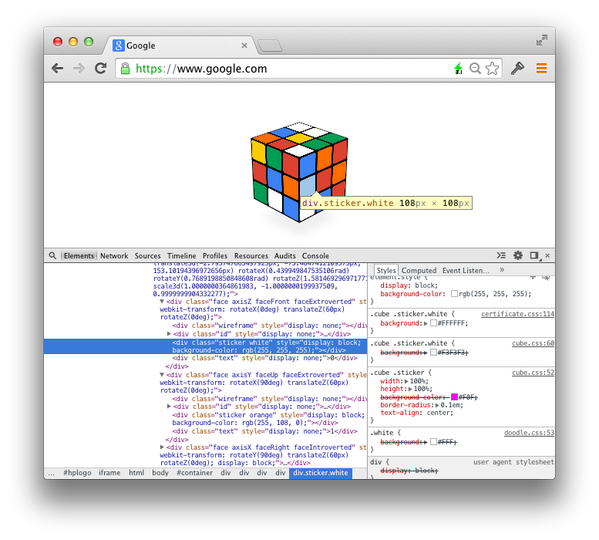599x540 pixels.
Task: Open DevTools settings gear
Action: (x=518, y=255)
